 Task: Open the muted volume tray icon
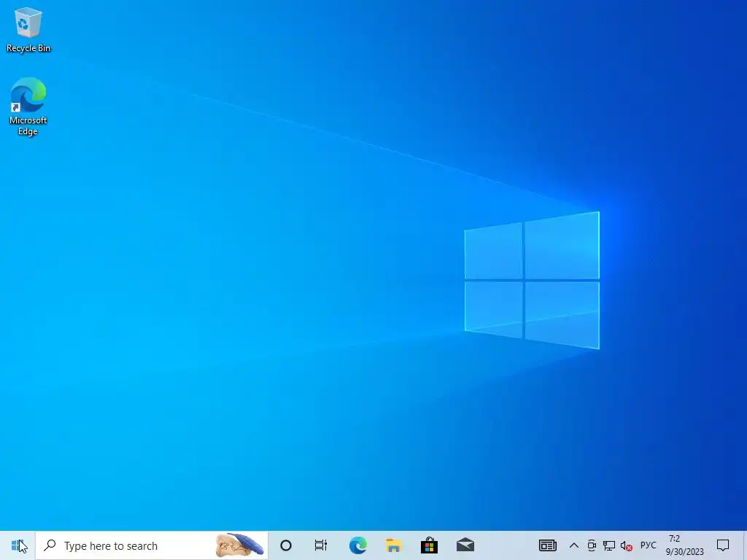coord(627,545)
